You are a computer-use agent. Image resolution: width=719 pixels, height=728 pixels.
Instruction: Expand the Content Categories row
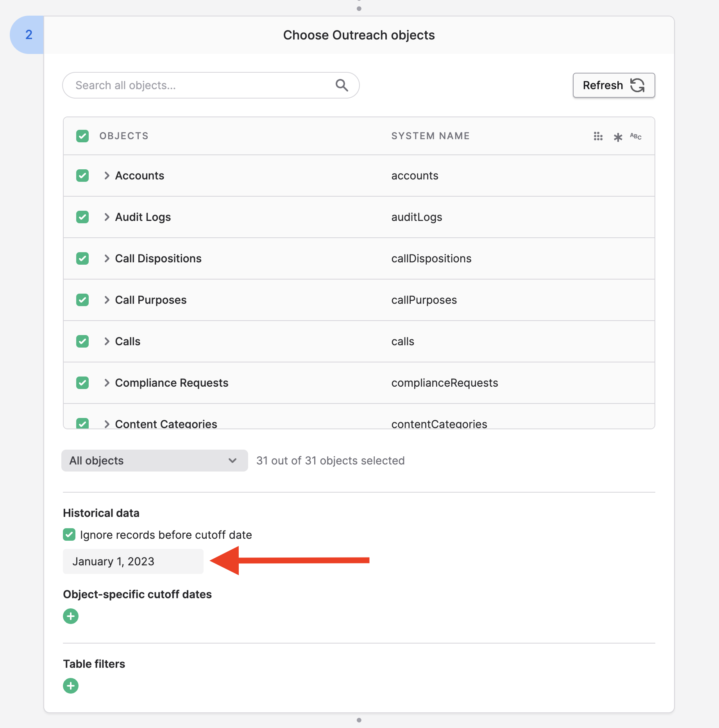click(107, 424)
